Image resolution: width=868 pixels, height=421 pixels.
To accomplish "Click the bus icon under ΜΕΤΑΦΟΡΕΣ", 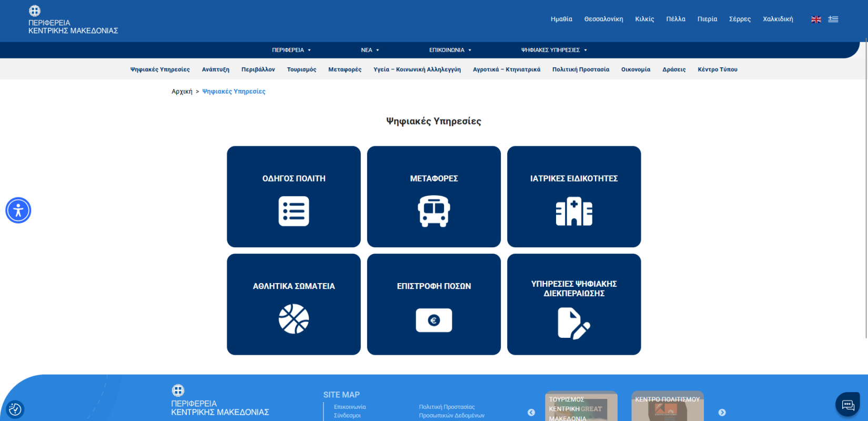I will pos(433,211).
